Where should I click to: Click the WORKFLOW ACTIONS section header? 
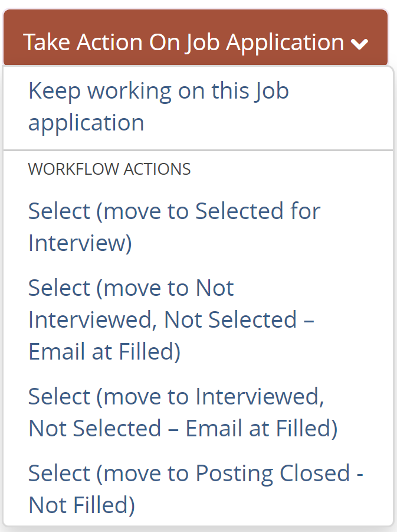point(109,169)
